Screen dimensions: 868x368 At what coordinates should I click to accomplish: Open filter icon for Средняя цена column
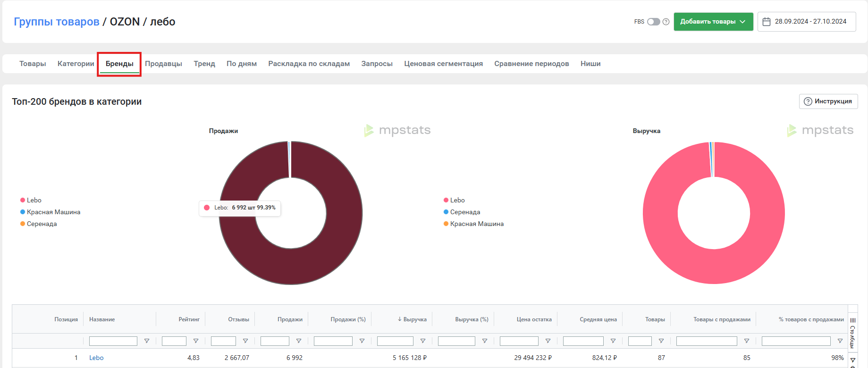point(613,341)
